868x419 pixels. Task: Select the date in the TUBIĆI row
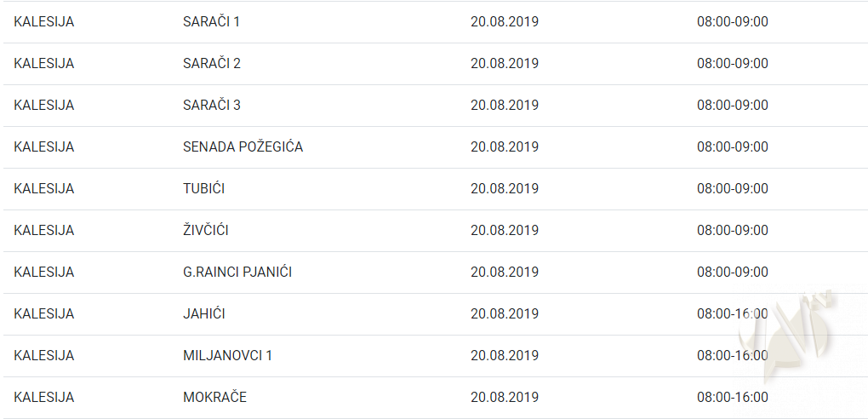pyautogui.click(x=504, y=188)
